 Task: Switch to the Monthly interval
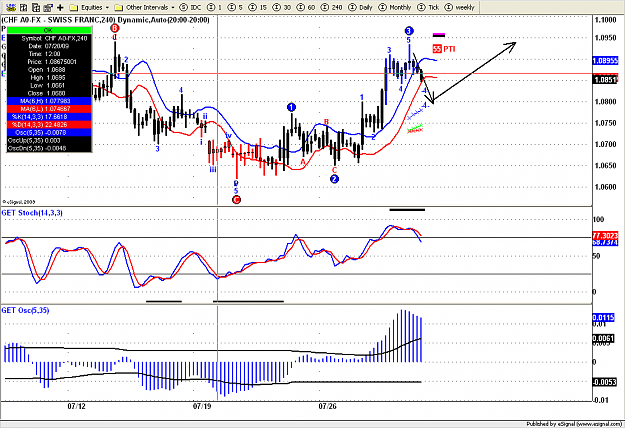[x=394, y=7]
